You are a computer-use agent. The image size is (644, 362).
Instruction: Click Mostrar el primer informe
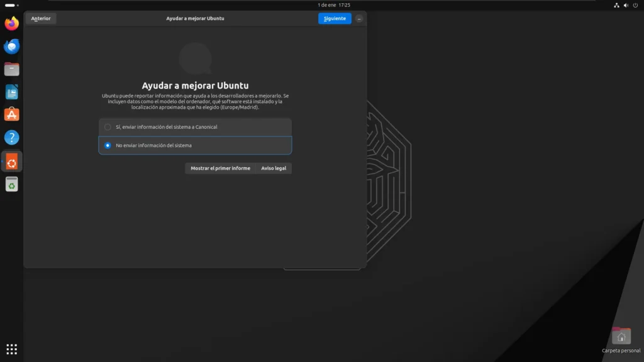click(220, 168)
